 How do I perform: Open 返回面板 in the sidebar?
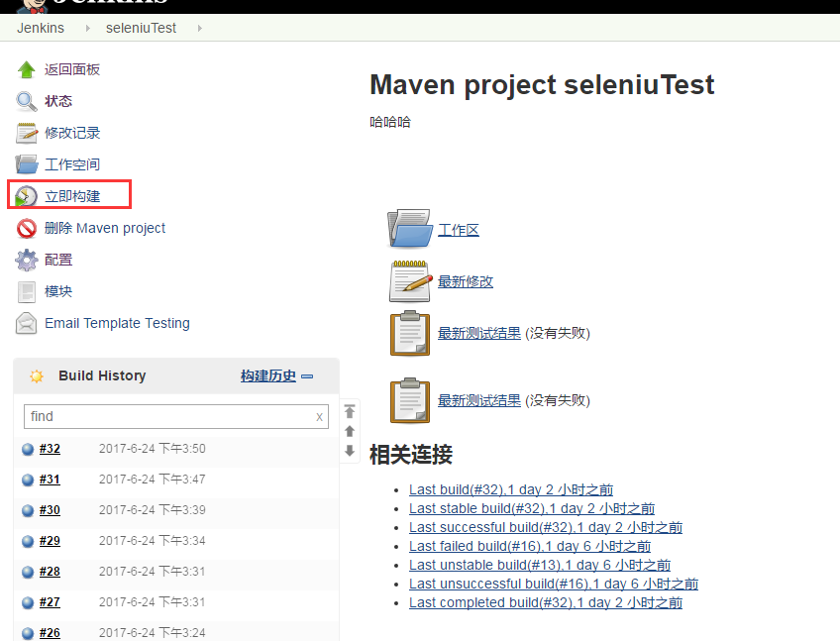click(72, 69)
